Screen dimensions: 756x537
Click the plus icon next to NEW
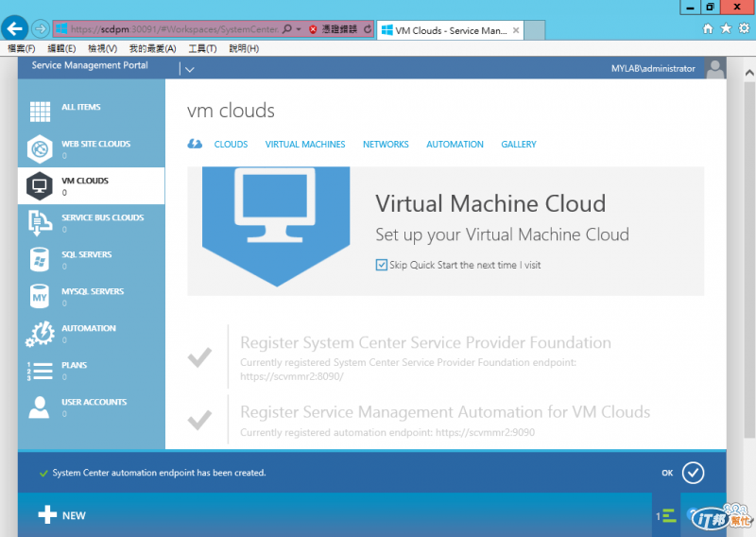click(x=47, y=515)
